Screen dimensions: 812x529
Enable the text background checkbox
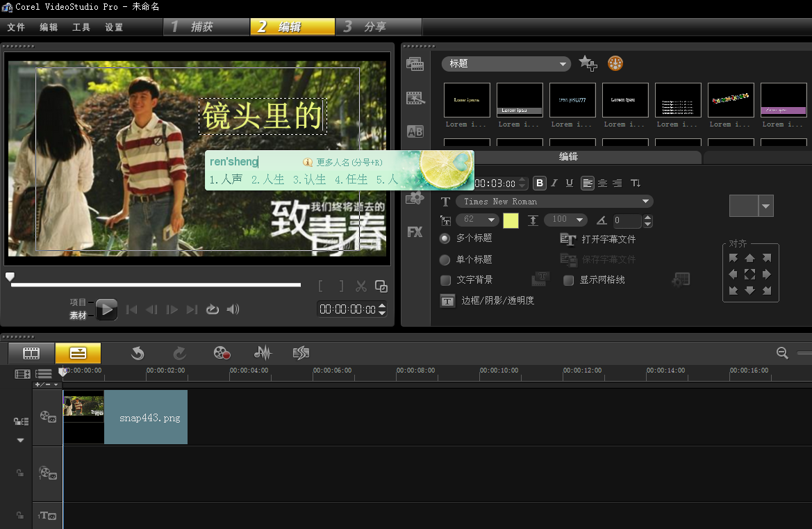click(445, 280)
